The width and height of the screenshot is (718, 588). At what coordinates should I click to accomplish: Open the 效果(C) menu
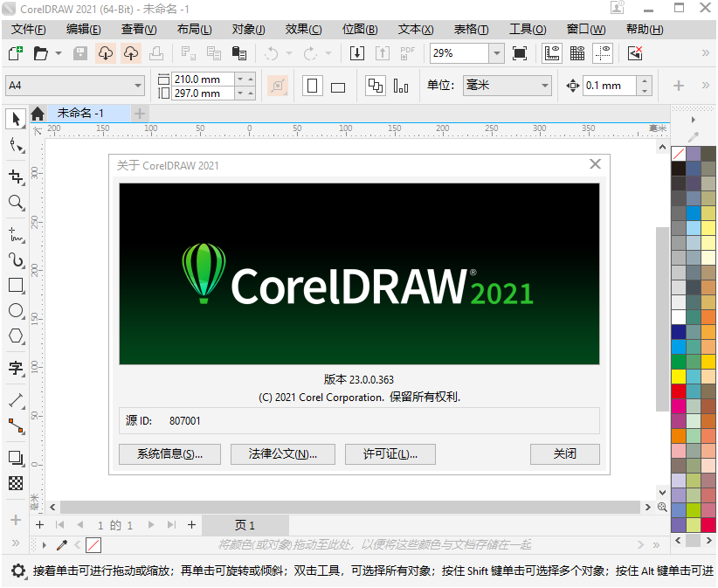point(303,30)
